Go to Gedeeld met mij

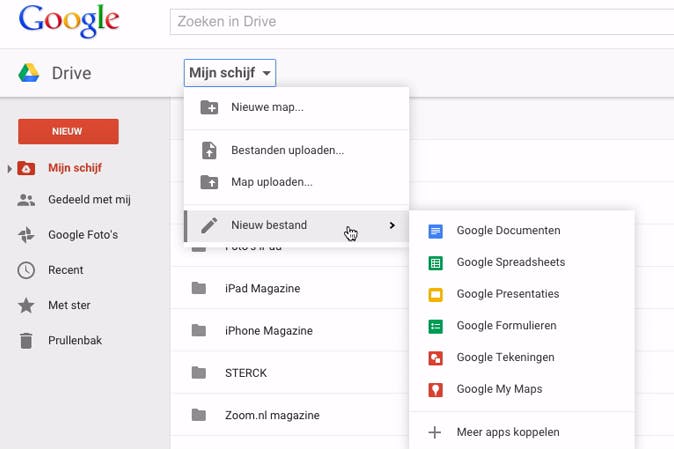[89, 200]
